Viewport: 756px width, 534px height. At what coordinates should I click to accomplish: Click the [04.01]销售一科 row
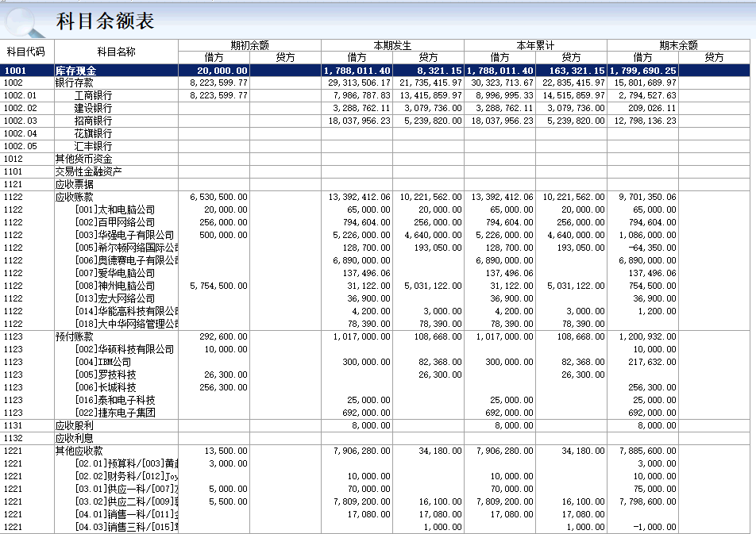375,514
